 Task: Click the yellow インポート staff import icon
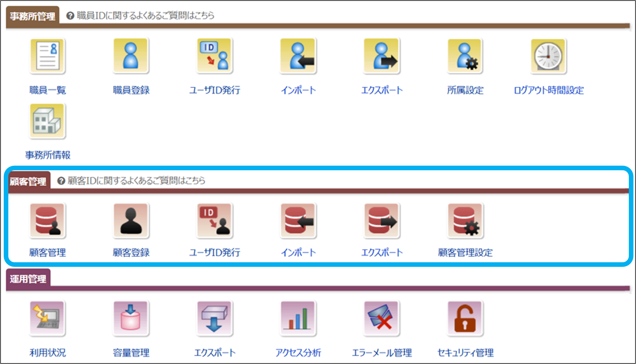point(298,56)
